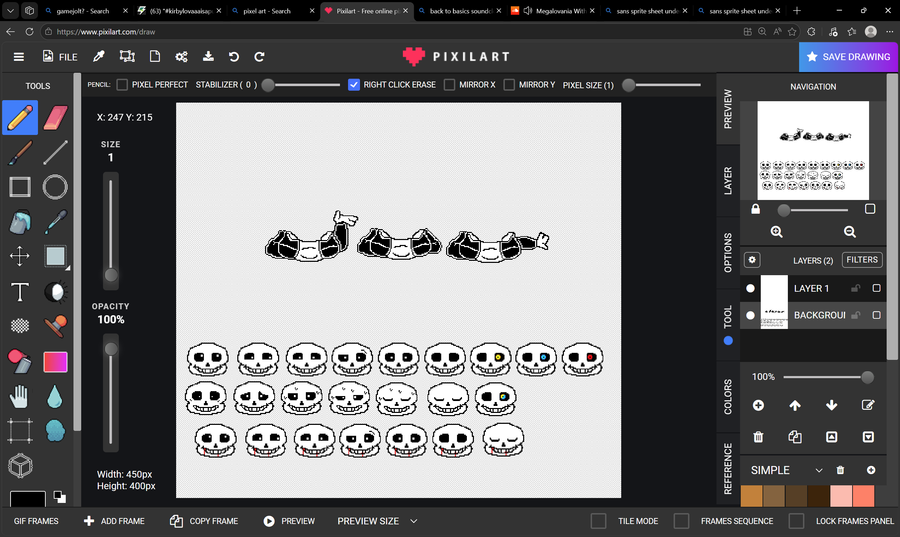Select the Dithering tool

pos(20,326)
